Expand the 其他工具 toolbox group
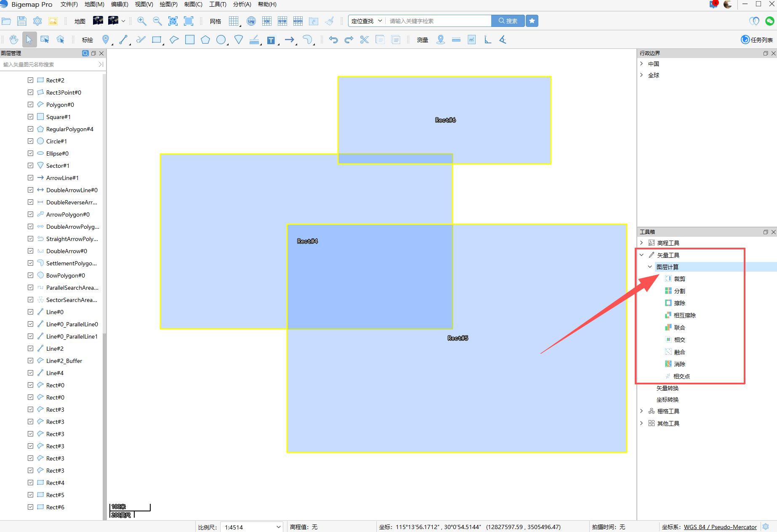The height and width of the screenshot is (532, 777). (x=641, y=423)
